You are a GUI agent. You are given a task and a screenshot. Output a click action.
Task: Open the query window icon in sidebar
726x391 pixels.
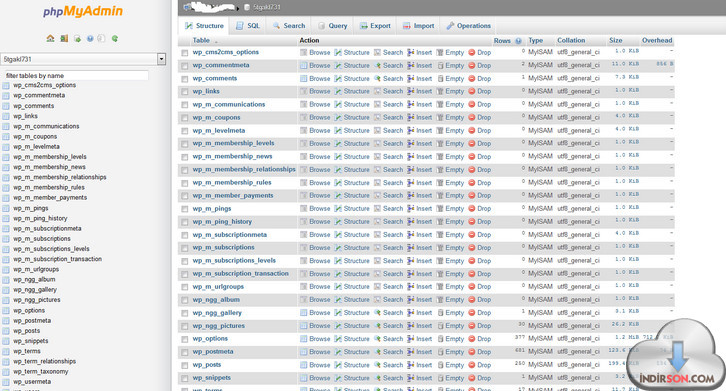click(77, 38)
